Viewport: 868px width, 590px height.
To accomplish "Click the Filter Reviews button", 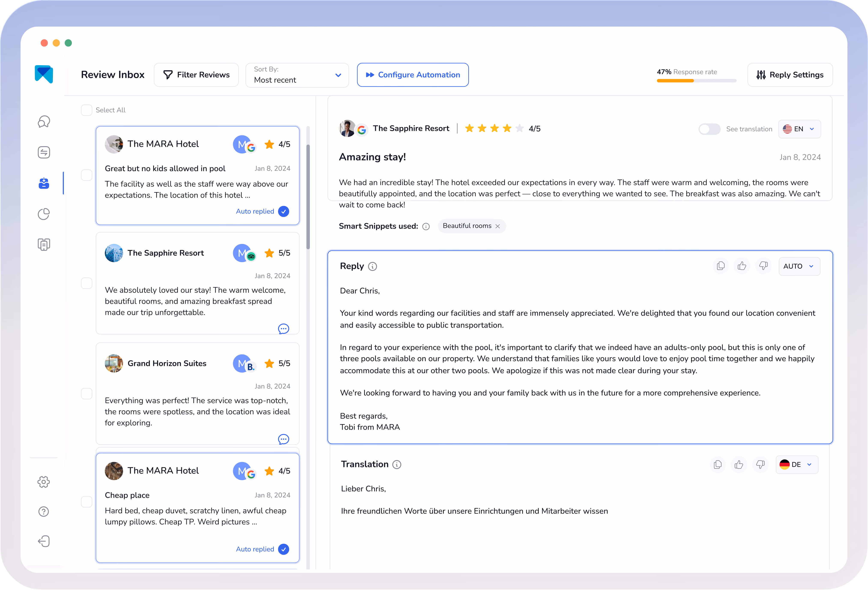I will point(196,75).
